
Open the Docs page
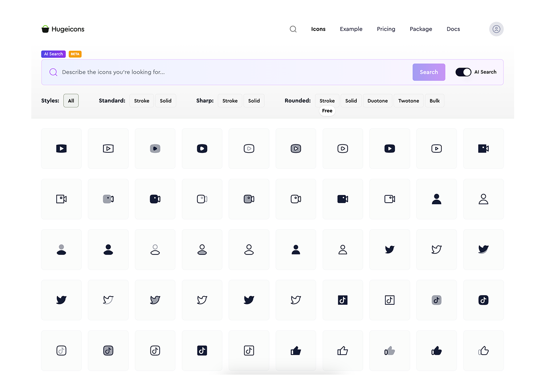click(x=453, y=29)
